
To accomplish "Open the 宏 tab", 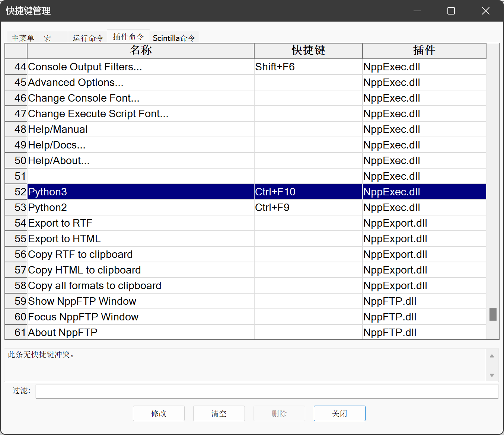I will 48,38.
